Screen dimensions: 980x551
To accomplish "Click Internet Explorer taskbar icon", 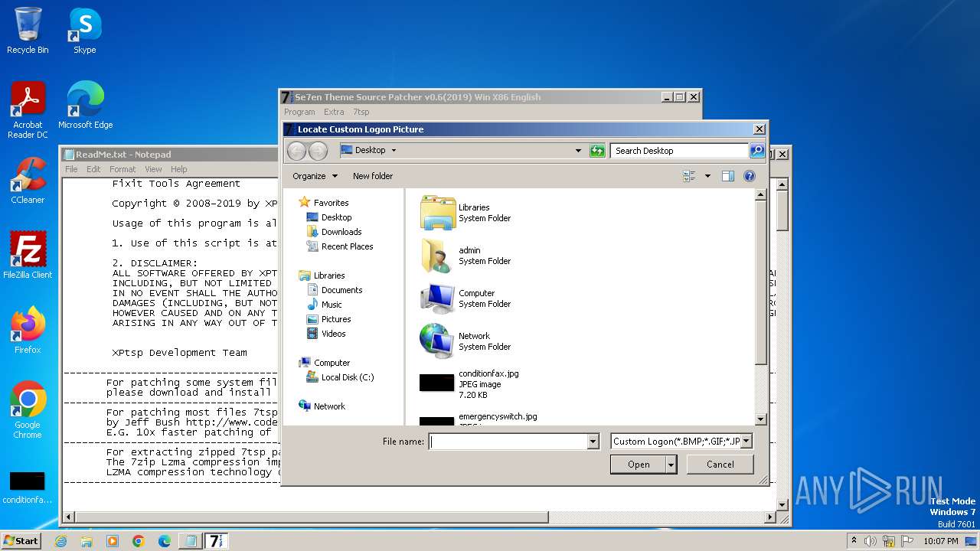I will 61,541.
